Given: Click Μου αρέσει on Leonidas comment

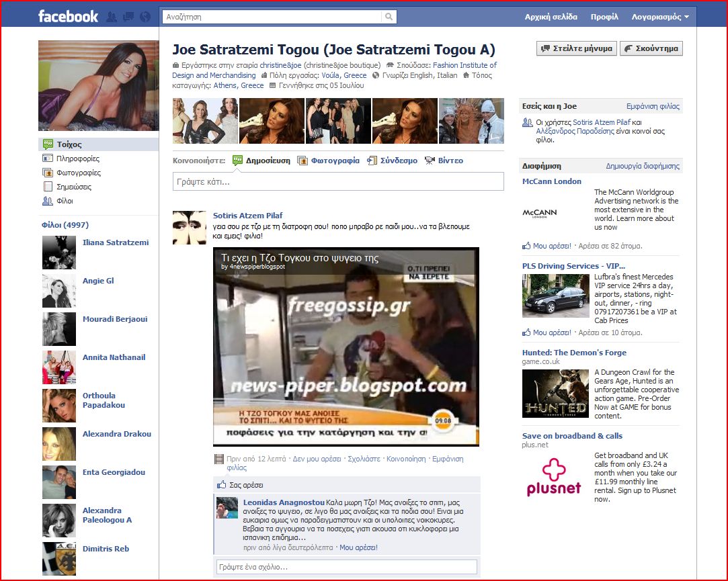Looking at the screenshot, I should [x=358, y=547].
